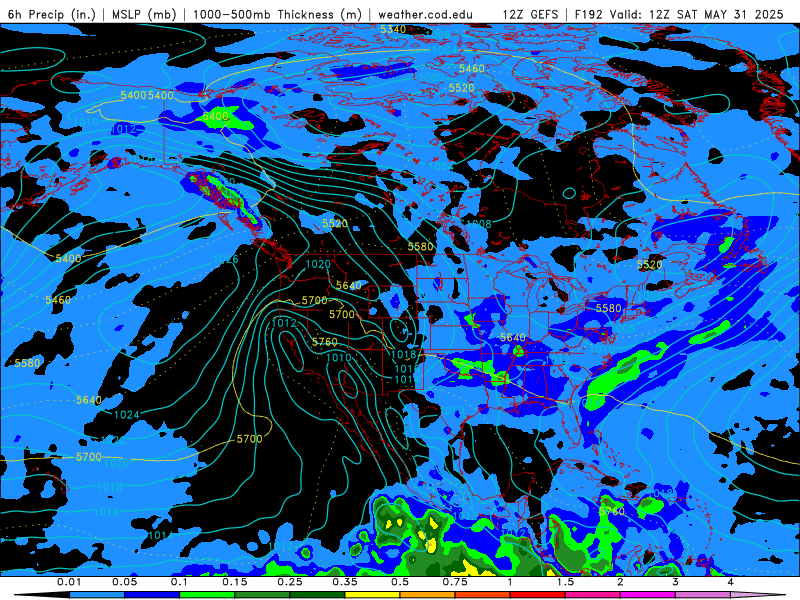The height and width of the screenshot is (600, 800).
Task: Click the 'weather.cod.edu' text in header
Action: 426,14
